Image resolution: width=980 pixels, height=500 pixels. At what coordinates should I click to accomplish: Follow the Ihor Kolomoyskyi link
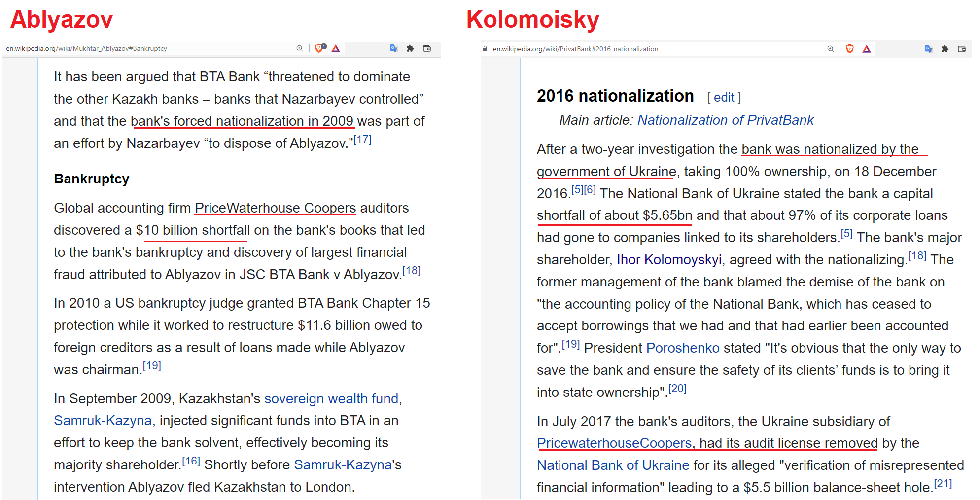(x=669, y=260)
